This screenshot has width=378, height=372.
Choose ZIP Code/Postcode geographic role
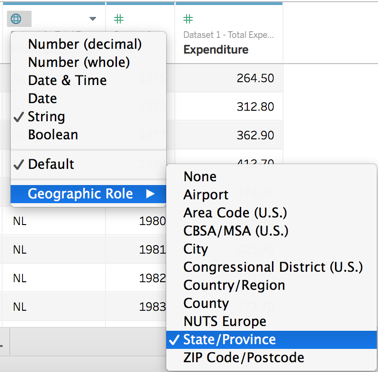pyautogui.click(x=272, y=358)
